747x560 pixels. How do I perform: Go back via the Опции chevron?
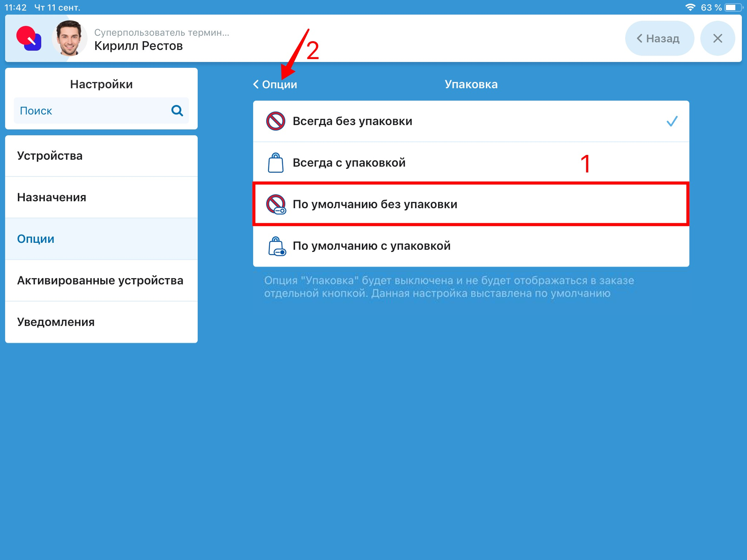(x=275, y=84)
